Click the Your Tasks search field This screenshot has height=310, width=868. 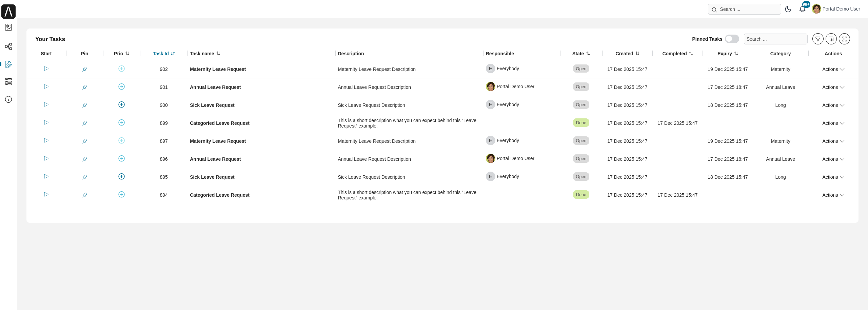pos(775,39)
